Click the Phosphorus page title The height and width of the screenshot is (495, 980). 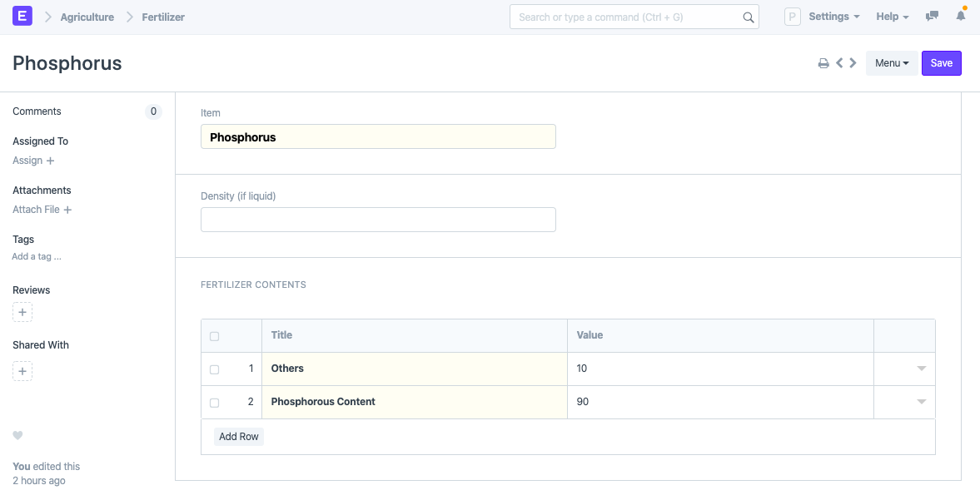coord(67,64)
